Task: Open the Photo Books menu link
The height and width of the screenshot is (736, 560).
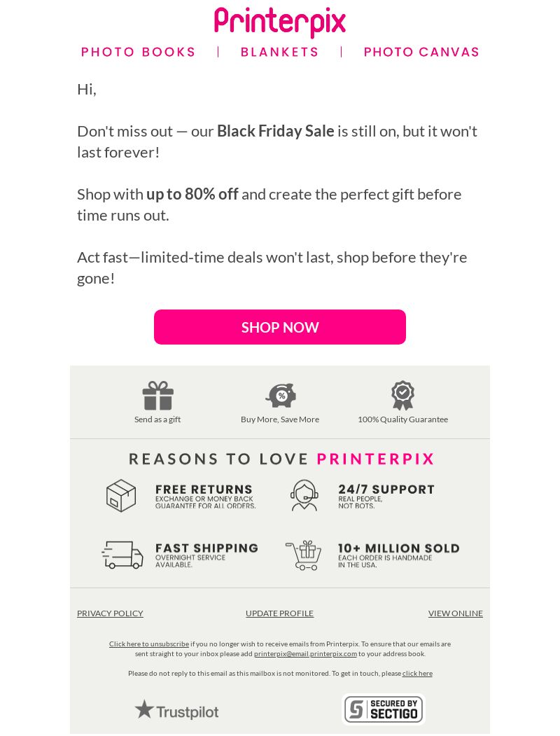Action: pos(139,52)
